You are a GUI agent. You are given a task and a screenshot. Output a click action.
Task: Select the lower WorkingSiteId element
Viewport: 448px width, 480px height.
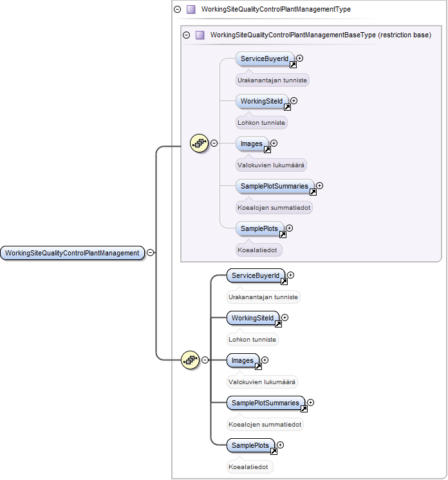click(x=252, y=318)
